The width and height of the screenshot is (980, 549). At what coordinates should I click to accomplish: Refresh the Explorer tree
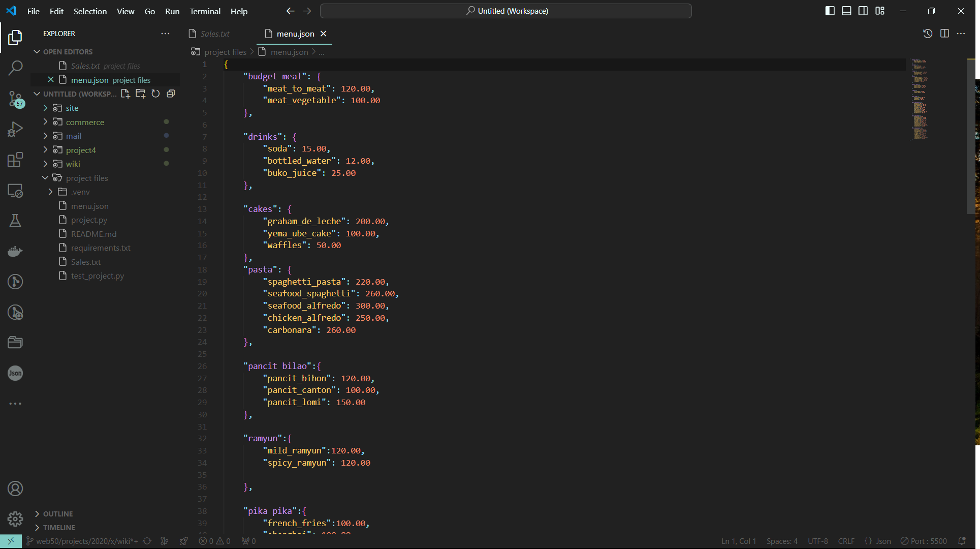155,94
